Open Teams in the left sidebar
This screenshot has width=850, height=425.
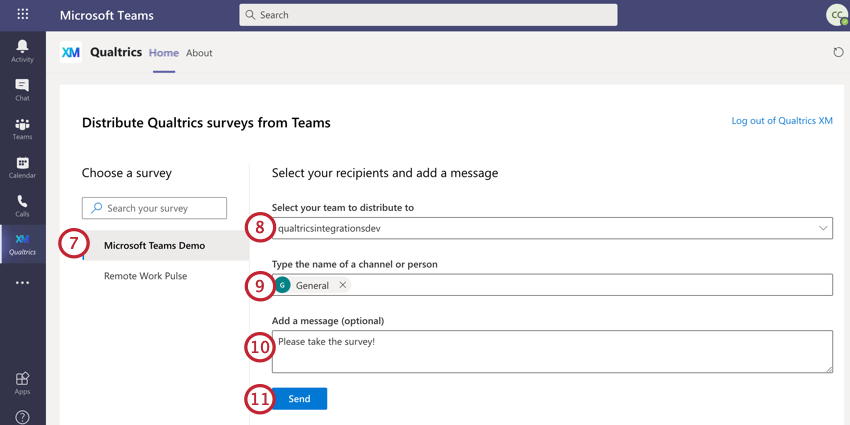point(22,128)
